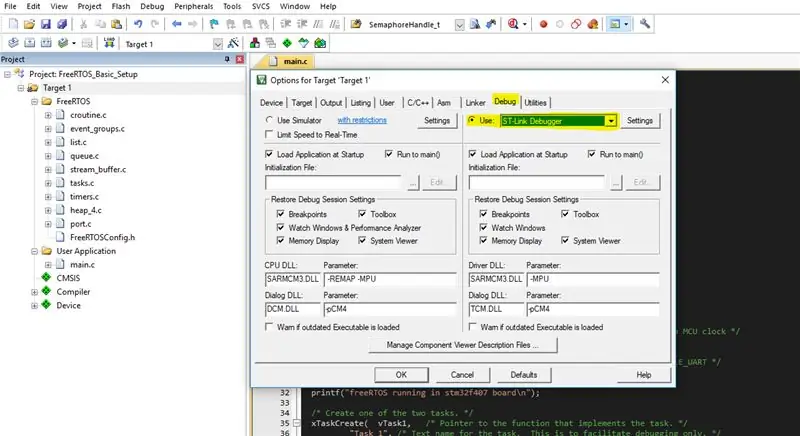
Task: Click the Rebuild all target files icon
Action: 46,43
